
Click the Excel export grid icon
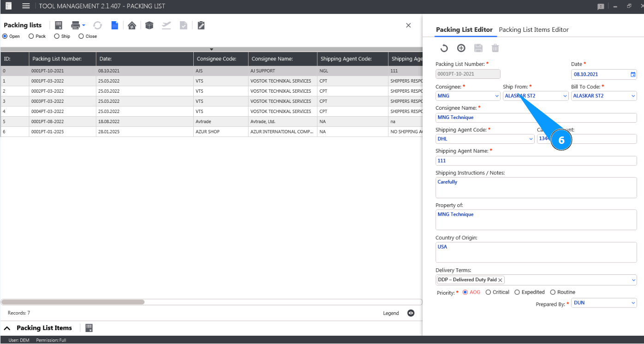tap(59, 25)
